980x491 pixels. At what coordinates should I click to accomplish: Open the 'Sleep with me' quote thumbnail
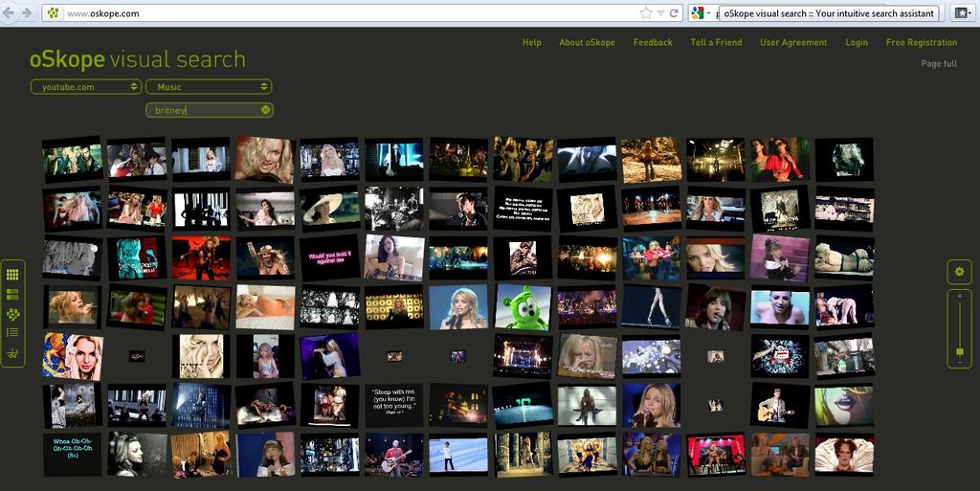pos(393,404)
